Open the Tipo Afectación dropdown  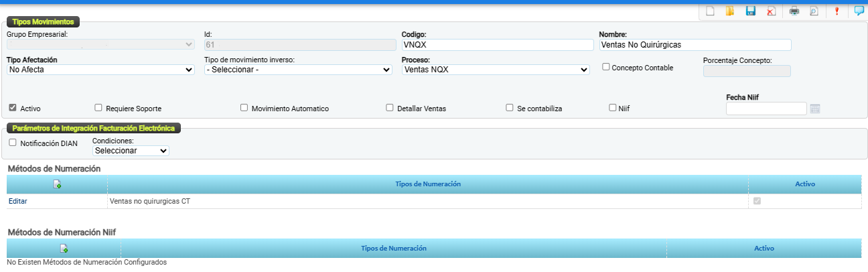[x=100, y=70]
